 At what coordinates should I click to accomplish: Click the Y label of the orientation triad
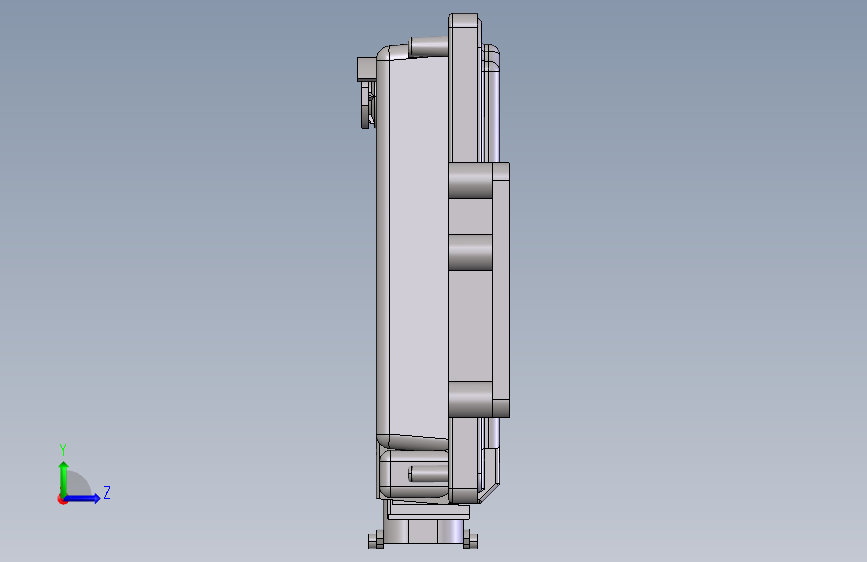(x=63, y=450)
